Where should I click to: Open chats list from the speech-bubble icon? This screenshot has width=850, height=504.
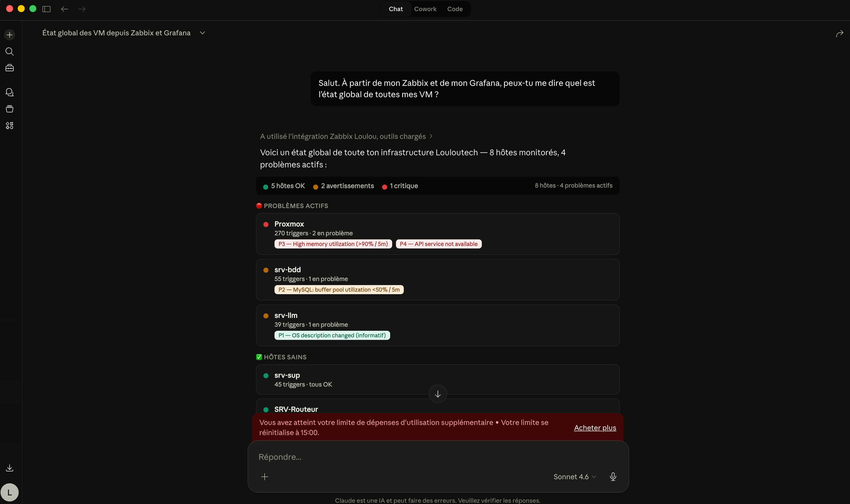10,92
